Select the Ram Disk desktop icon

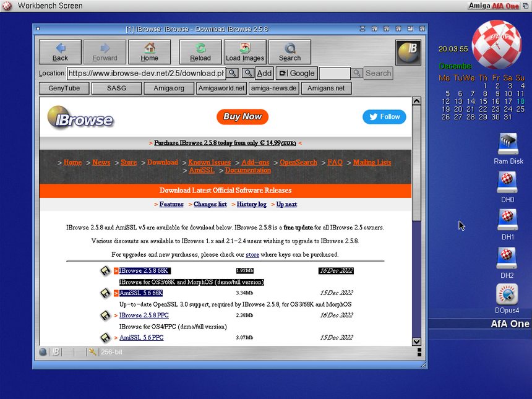pyautogui.click(x=508, y=148)
